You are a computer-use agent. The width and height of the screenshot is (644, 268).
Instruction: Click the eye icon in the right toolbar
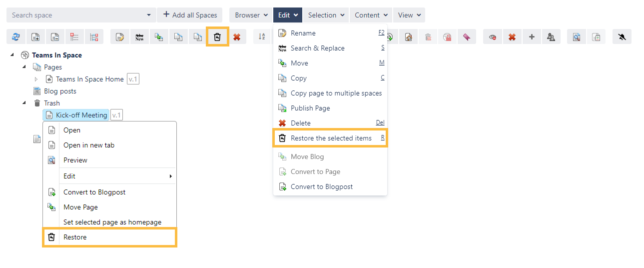[x=493, y=37]
